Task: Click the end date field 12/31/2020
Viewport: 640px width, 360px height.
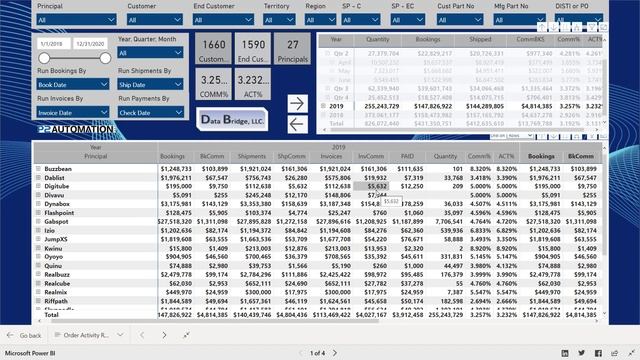Action: point(90,44)
